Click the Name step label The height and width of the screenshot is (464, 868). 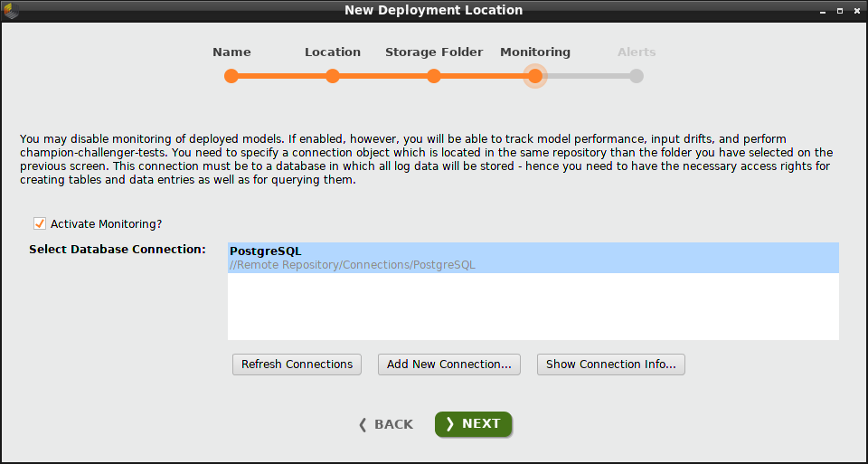231,52
